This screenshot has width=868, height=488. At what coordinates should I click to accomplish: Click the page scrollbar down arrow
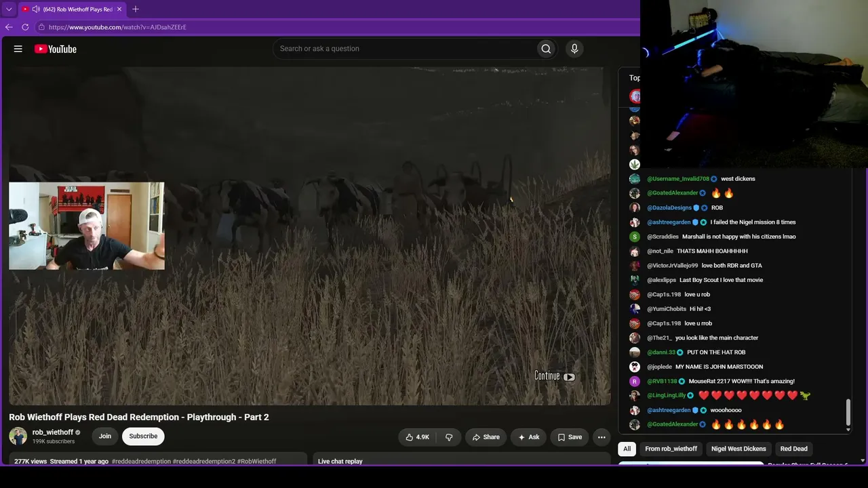point(863,461)
